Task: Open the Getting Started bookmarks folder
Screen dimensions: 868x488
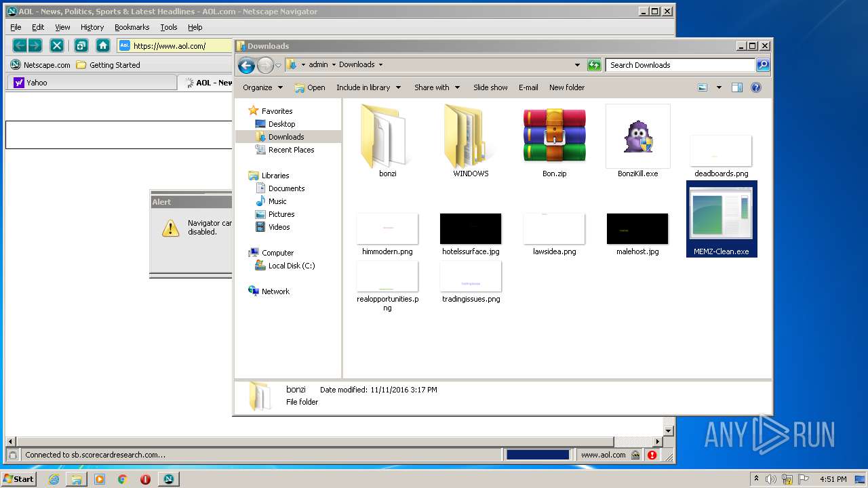Action: [x=108, y=65]
